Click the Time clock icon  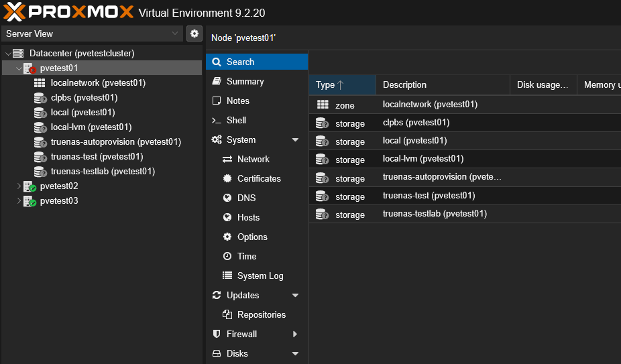tap(227, 256)
